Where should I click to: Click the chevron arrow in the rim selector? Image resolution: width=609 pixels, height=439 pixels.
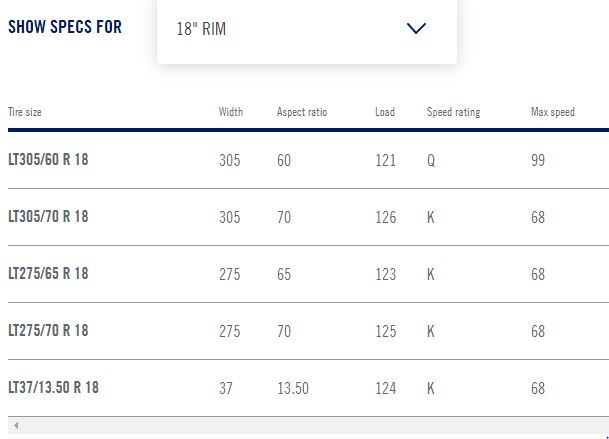tap(416, 28)
